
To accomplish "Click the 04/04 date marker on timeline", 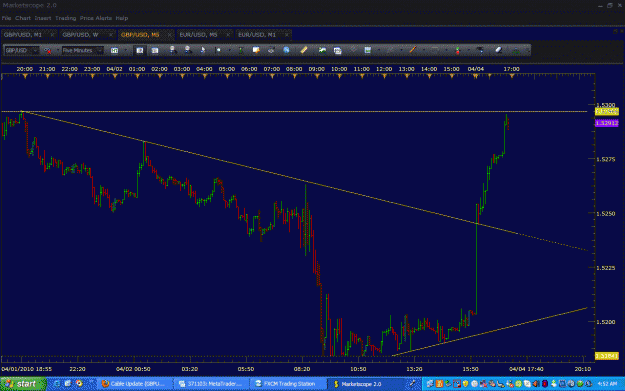I will click(476, 69).
